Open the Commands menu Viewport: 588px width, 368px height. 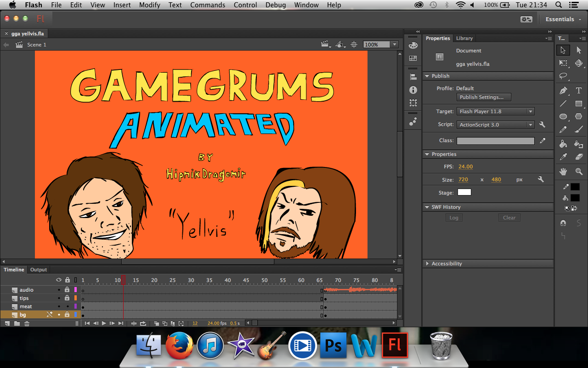pos(208,5)
